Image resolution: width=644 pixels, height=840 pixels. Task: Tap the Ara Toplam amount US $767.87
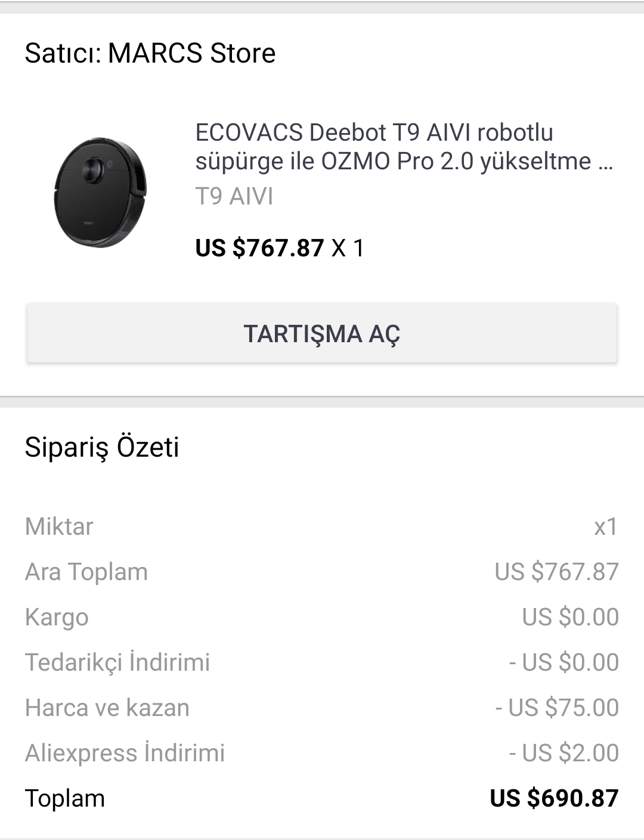[x=556, y=572]
